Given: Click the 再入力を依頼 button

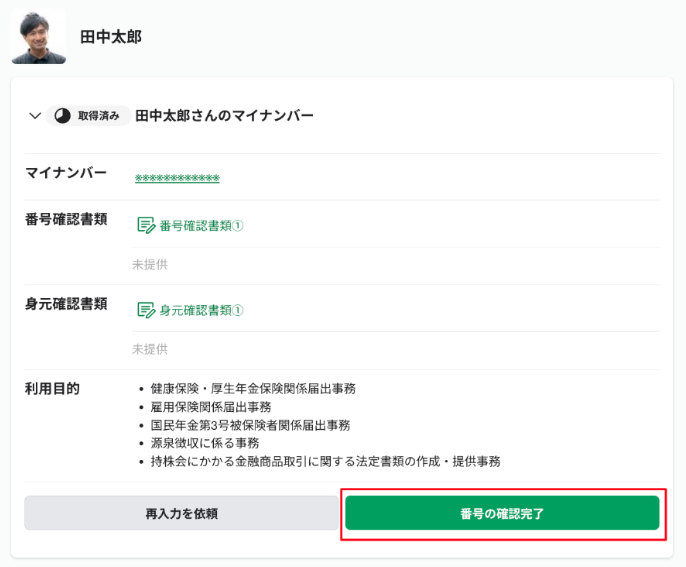Looking at the screenshot, I should [181, 513].
